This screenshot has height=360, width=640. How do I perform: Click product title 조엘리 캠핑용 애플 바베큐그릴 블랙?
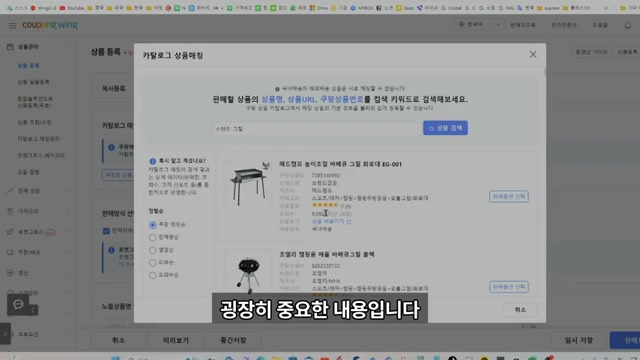(327, 254)
